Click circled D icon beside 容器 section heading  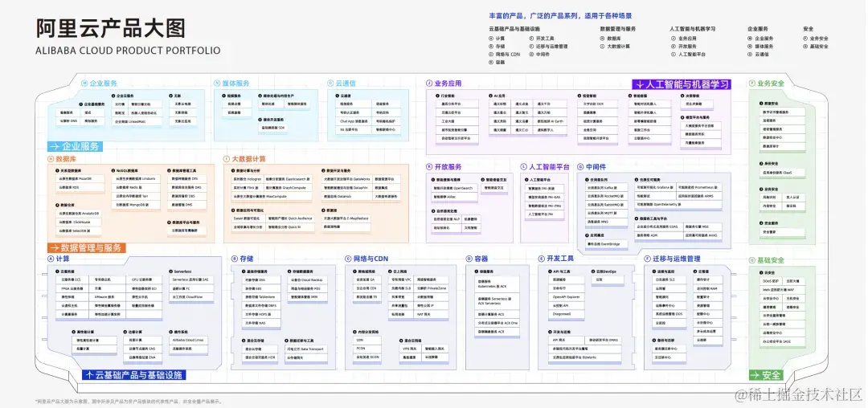(469, 258)
